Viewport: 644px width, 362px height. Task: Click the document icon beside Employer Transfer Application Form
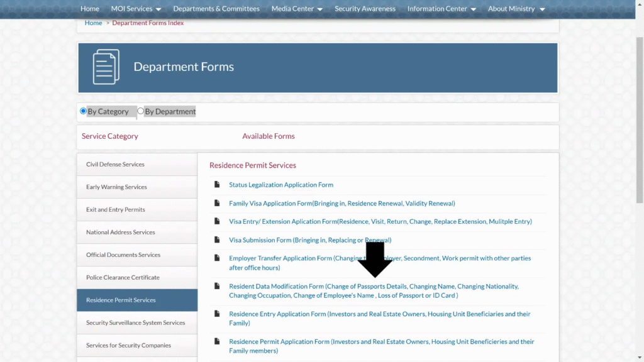tap(217, 258)
